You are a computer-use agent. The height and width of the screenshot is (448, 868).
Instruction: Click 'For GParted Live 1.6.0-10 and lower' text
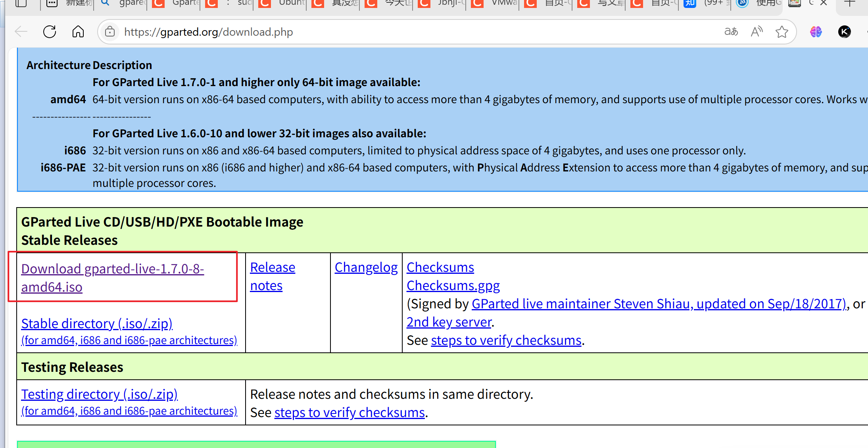pos(259,133)
